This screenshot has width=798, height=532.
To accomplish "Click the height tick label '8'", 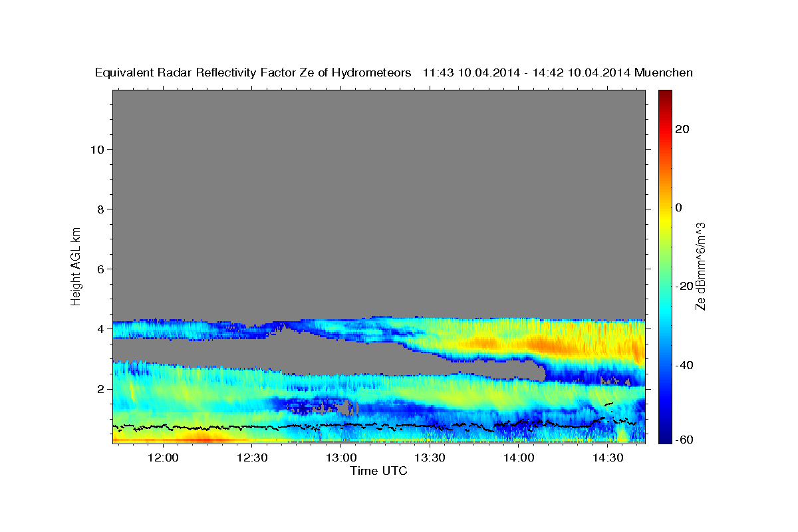I will [100, 209].
